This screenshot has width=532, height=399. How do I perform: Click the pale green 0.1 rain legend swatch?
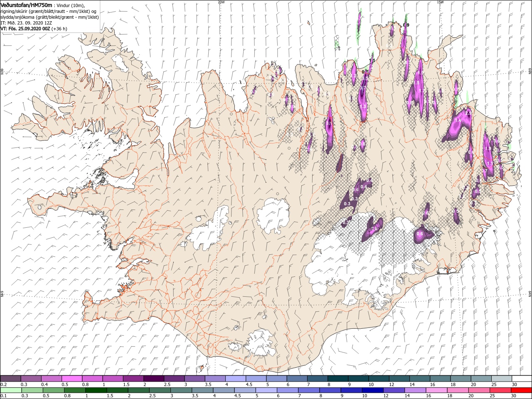11,390
